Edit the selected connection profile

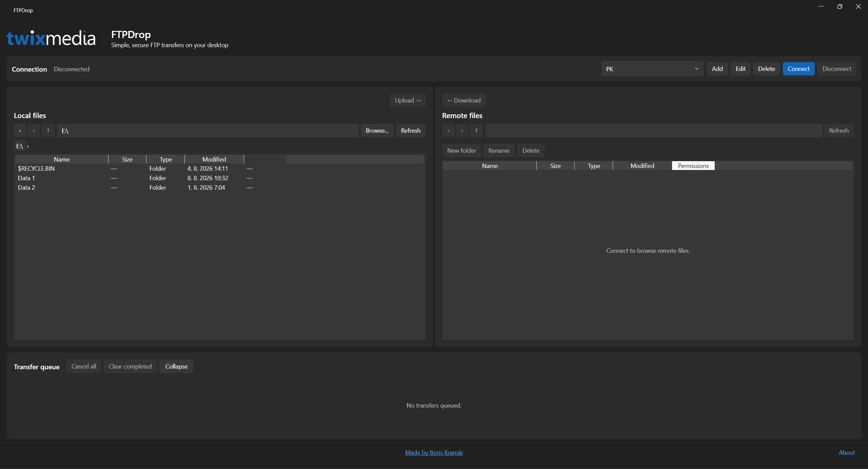pos(741,69)
